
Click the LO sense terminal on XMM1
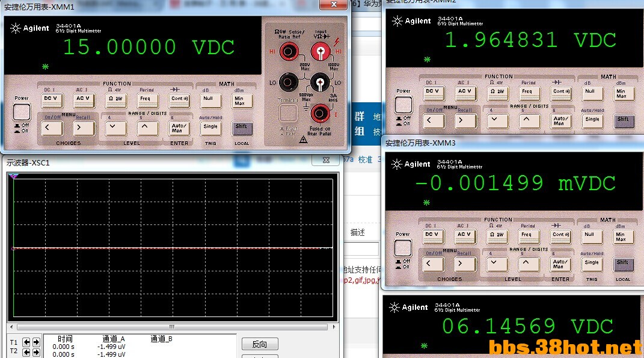click(x=288, y=82)
